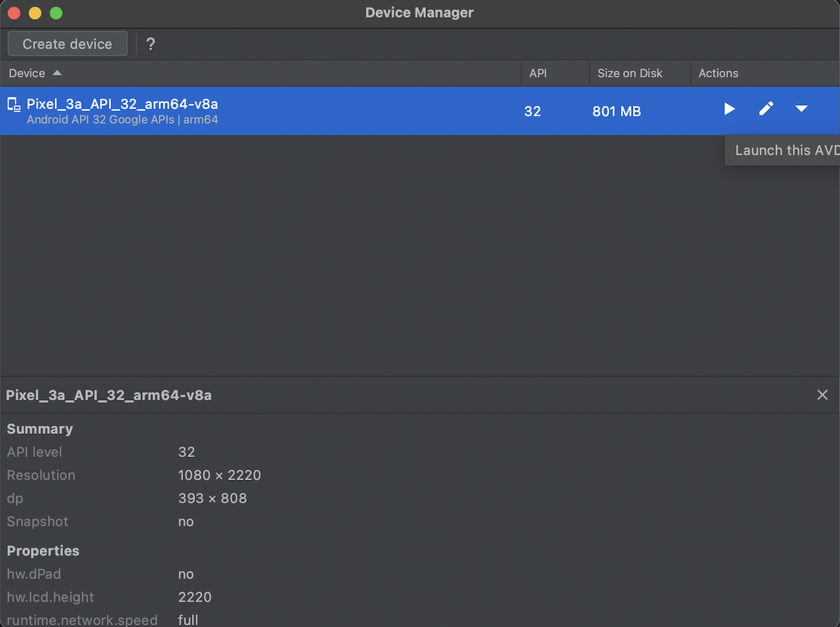Click the virtual device phone icon
Viewport: 840px width, 627px height.
(14, 104)
